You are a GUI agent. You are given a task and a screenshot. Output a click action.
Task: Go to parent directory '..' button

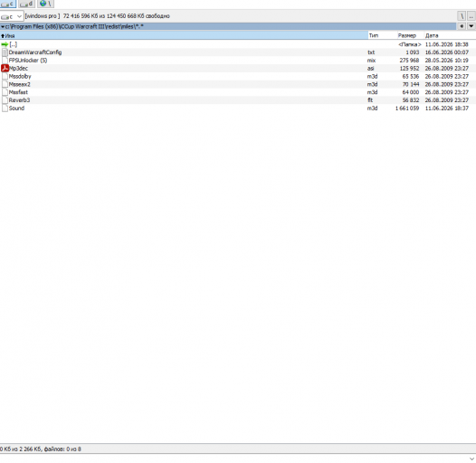click(x=471, y=16)
